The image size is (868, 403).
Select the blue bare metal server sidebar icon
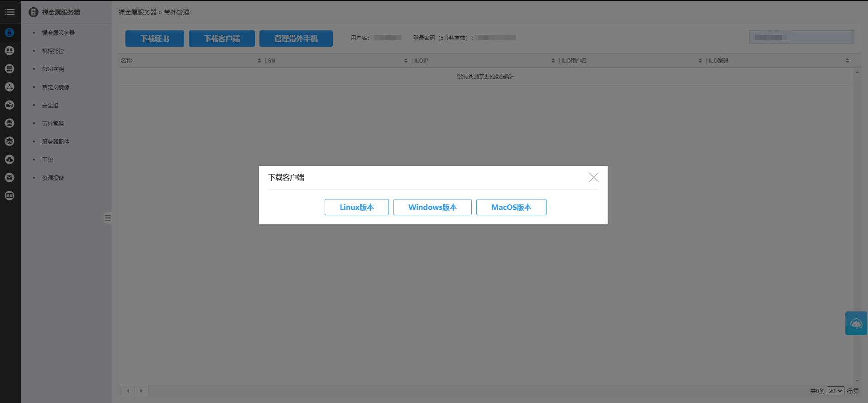point(10,33)
